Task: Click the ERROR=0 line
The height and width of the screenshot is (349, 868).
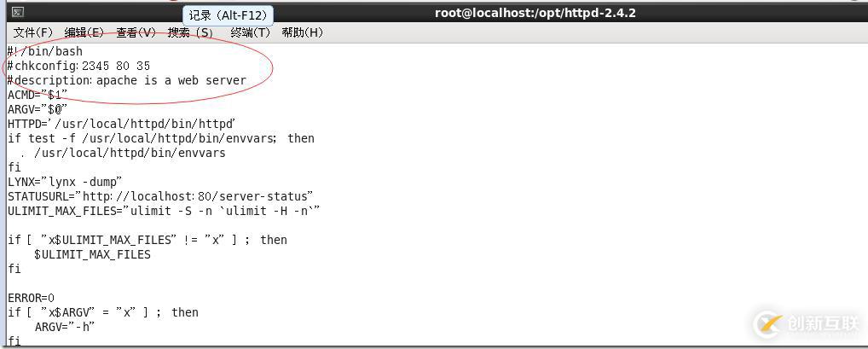Action: tap(31, 298)
